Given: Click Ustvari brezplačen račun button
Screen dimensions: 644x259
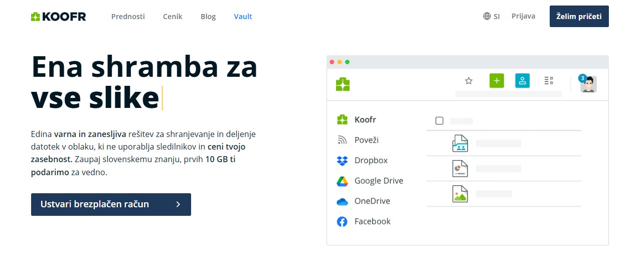Looking at the screenshot, I should (111, 204).
